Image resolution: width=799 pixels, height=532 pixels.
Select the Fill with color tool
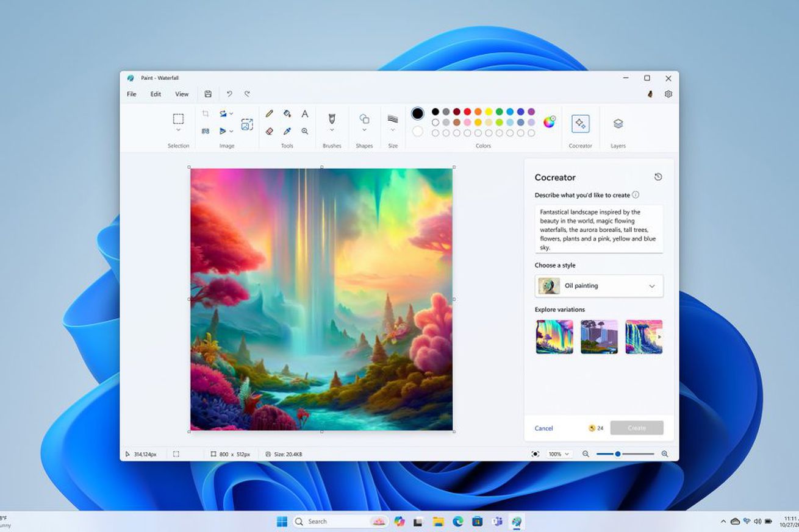point(286,113)
